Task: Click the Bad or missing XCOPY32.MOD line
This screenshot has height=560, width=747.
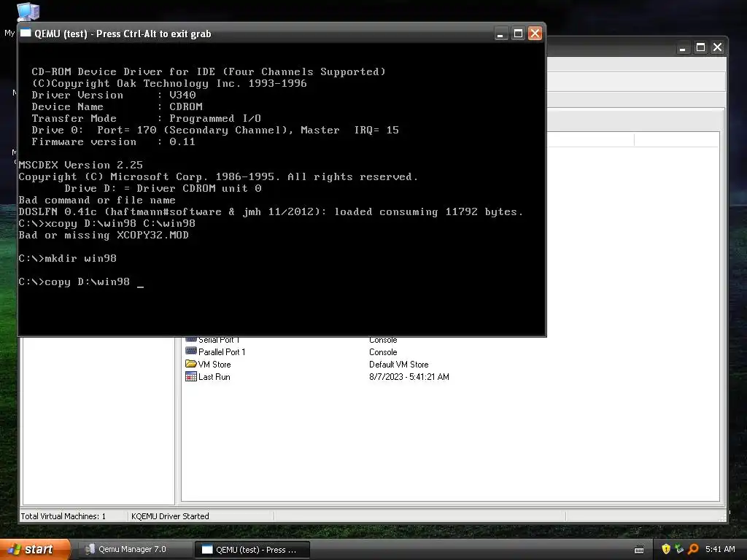Action: [104, 235]
